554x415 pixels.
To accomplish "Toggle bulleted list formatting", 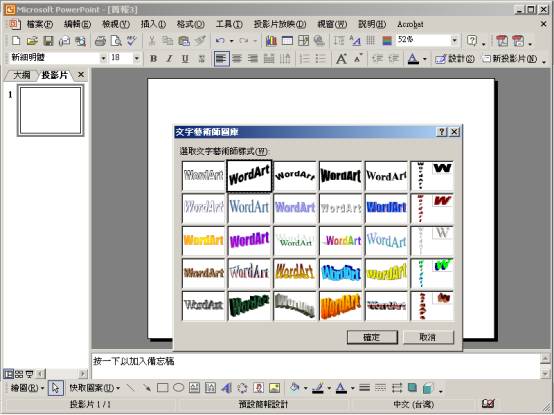I will (320, 59).
